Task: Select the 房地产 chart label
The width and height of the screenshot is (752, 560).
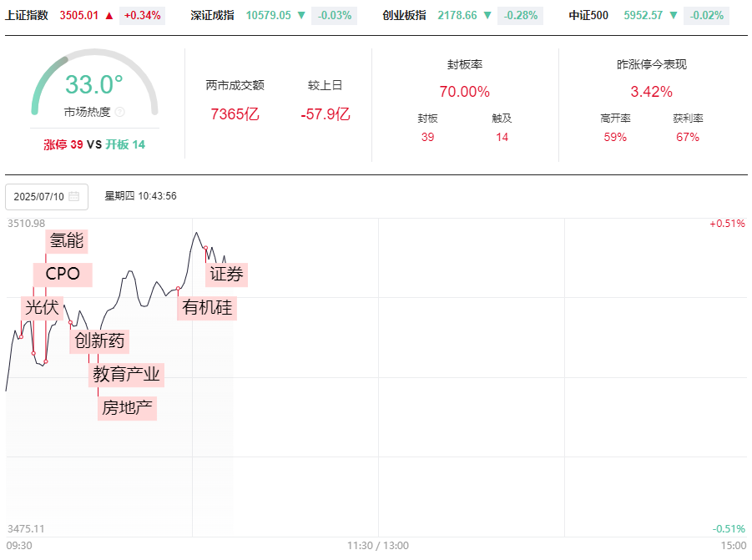Action: [128, 408]
